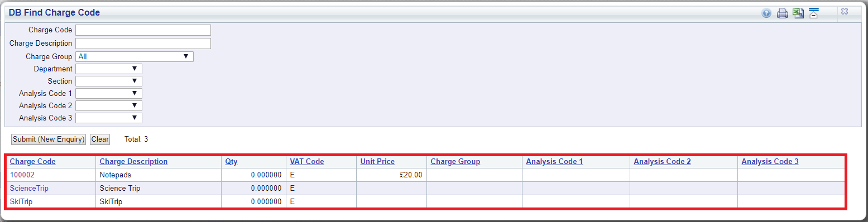Sort by Analysis Code 1 column header

[554, 162]
